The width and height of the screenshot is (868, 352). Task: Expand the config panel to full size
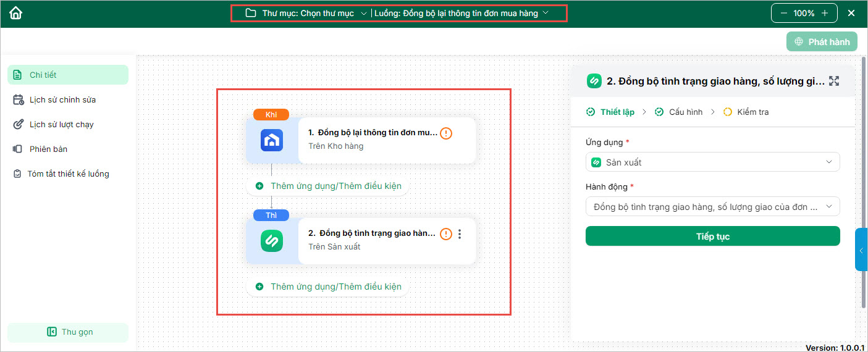click(834, 81)
